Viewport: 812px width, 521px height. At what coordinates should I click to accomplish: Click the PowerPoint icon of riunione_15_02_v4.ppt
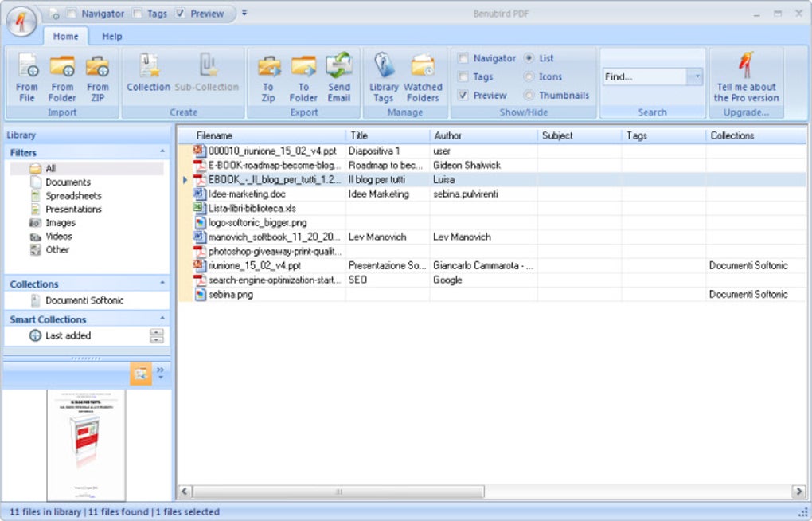point(200,265)
